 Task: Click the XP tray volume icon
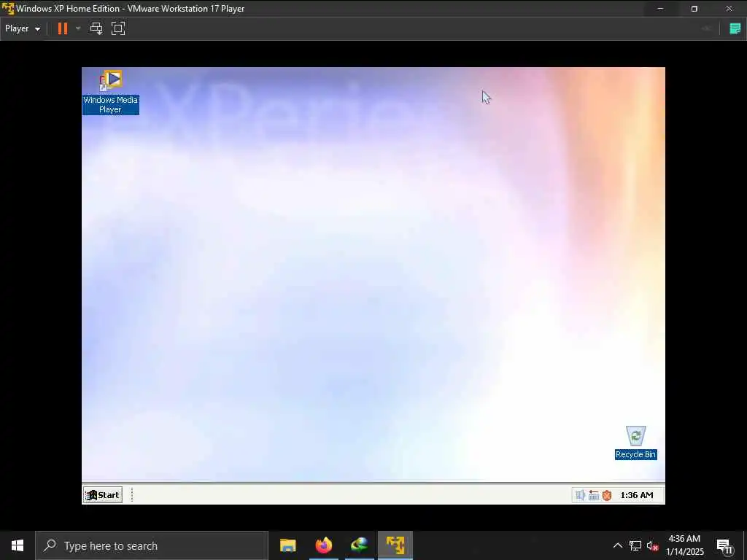580,495
